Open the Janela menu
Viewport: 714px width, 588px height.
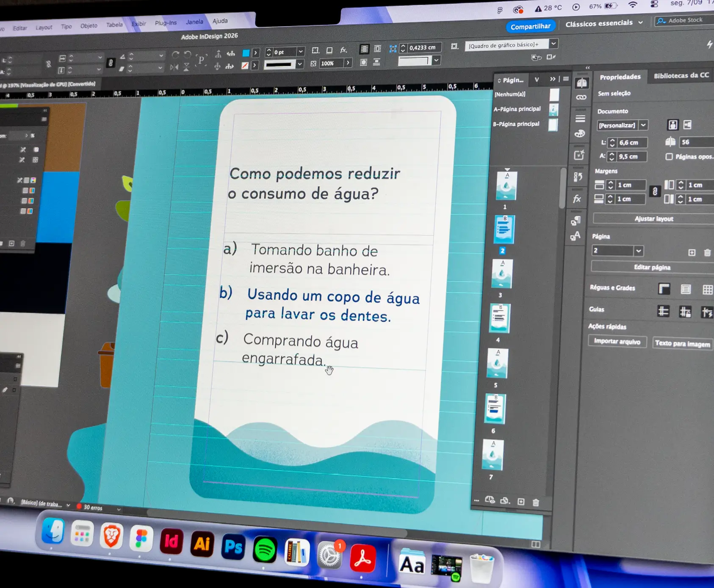point(194,22)
